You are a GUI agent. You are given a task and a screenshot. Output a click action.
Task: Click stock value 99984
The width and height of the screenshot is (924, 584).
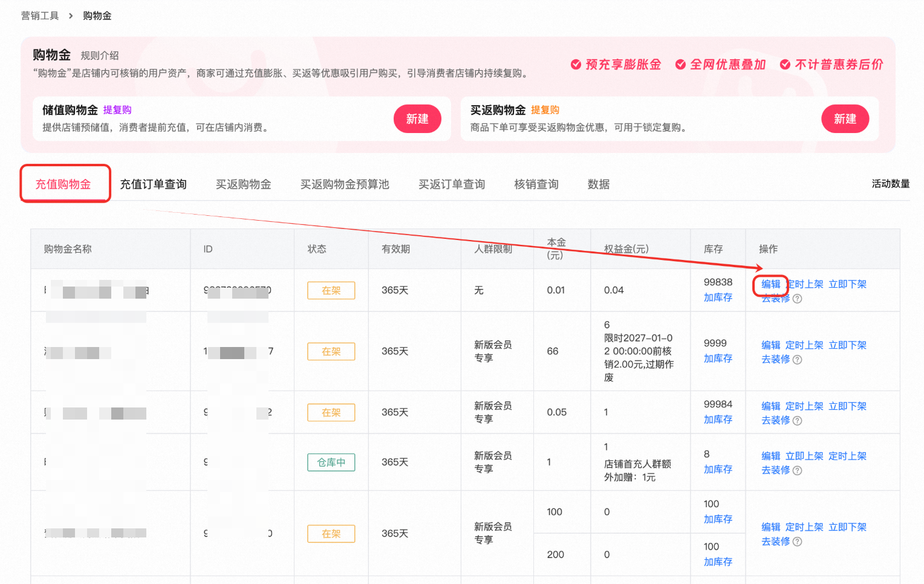click(x=718, y=404)
